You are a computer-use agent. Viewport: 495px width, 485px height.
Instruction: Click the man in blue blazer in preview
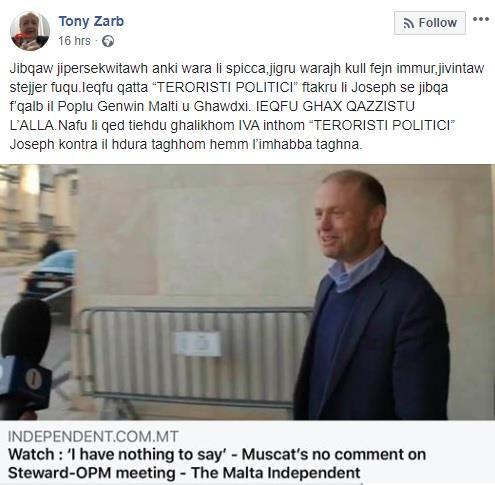(x=372, y=300)
